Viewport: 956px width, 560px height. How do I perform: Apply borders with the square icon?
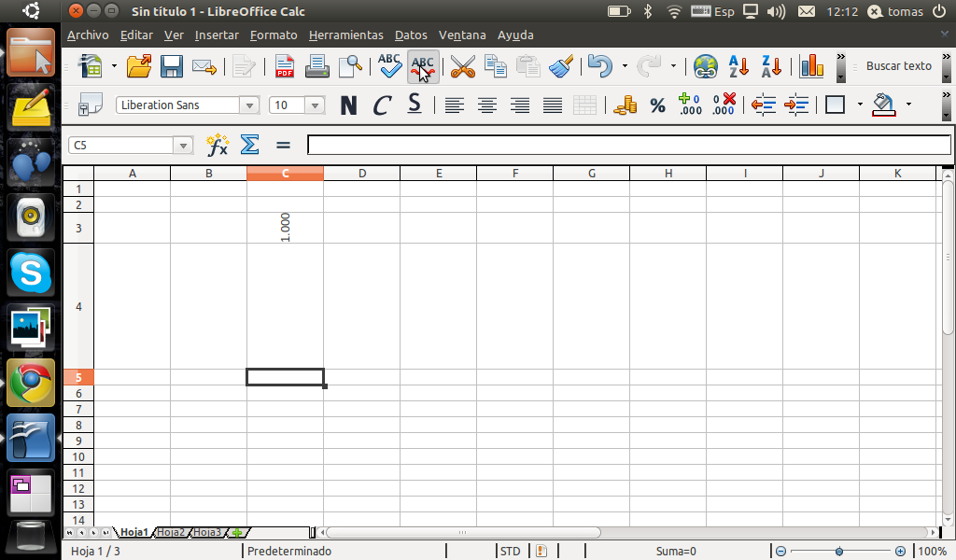click(836, 105)
